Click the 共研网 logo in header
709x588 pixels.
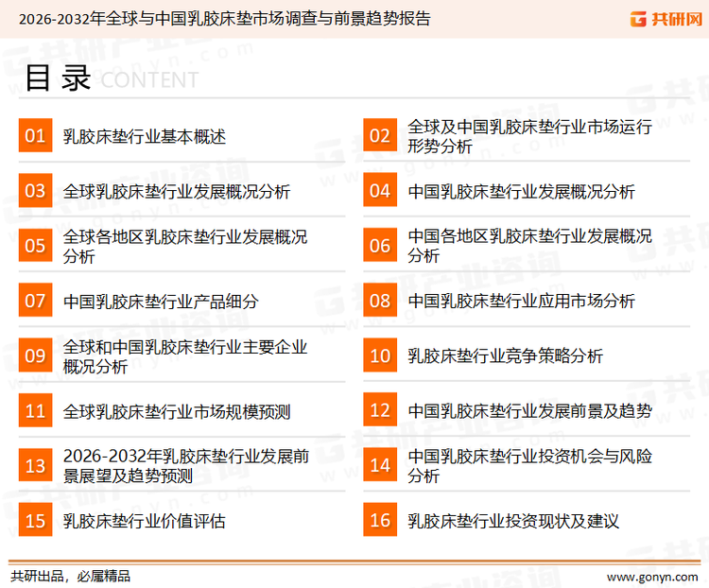[x=666, y=19]
